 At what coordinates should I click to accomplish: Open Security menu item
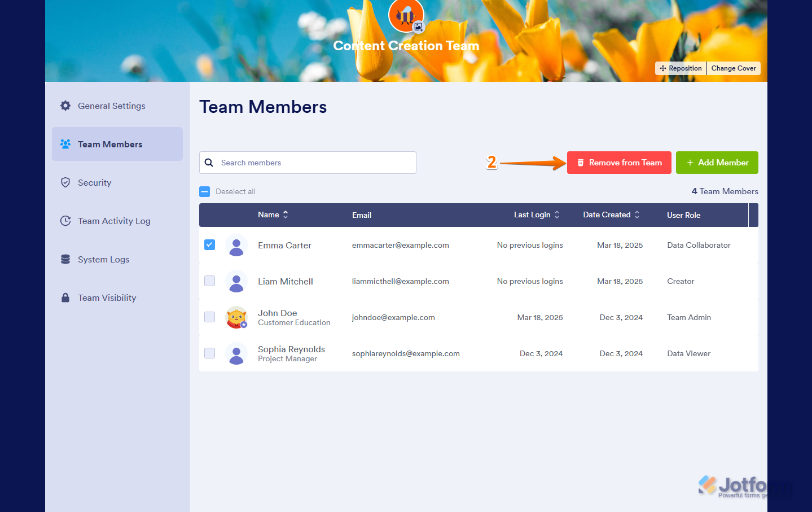(117, 182)
